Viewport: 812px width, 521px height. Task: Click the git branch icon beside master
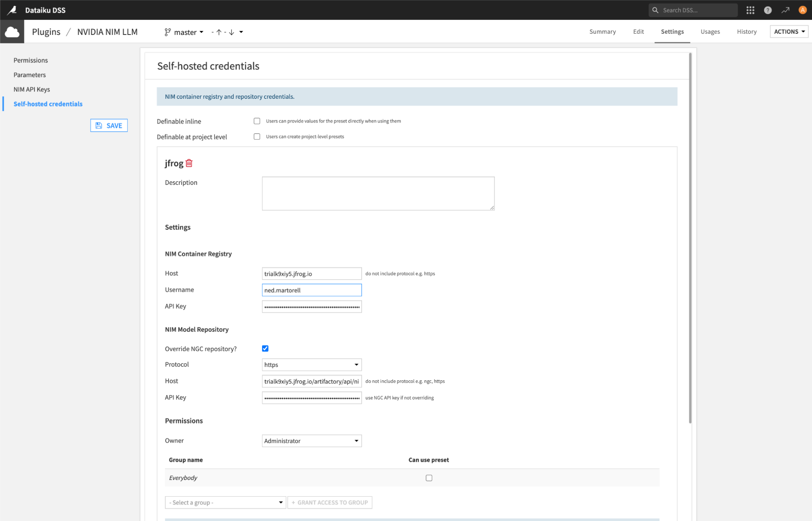[167, 32]
